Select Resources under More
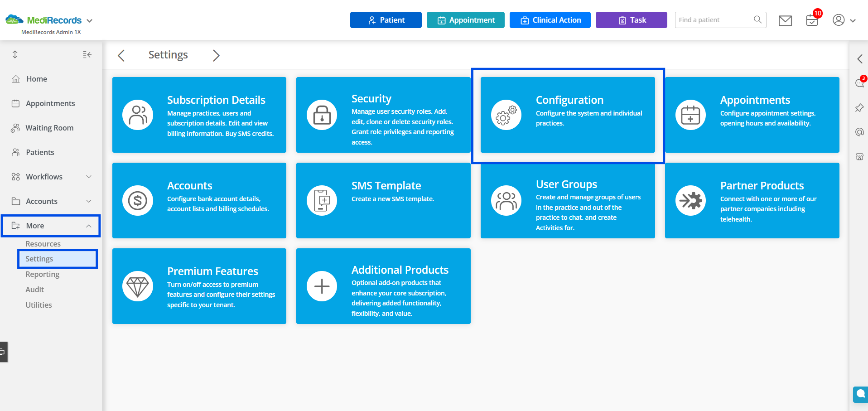The height and width of the screenshot is (411, 868). [x=43, y=244]
